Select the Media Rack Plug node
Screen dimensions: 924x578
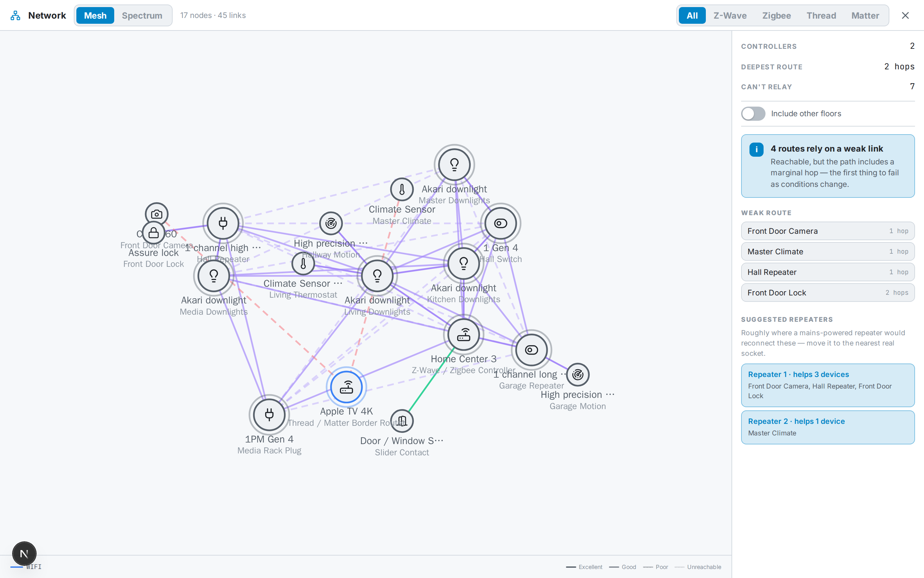tap(269, 415)
